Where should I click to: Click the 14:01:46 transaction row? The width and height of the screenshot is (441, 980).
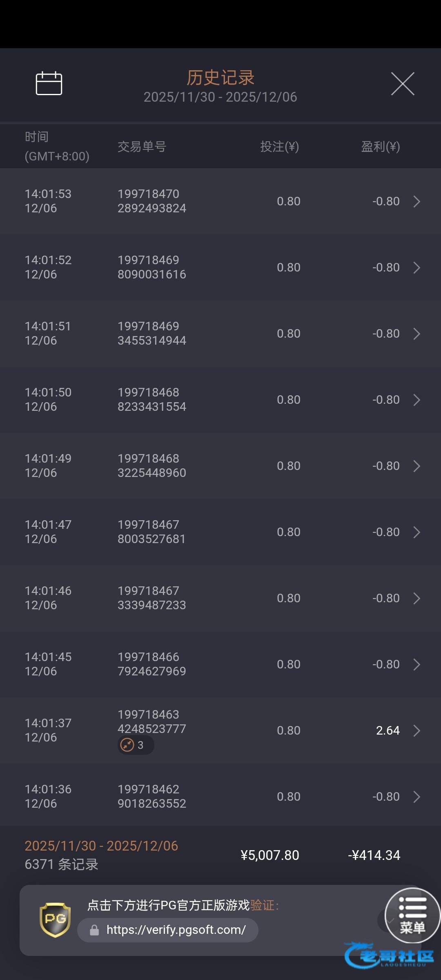[220, 598]
